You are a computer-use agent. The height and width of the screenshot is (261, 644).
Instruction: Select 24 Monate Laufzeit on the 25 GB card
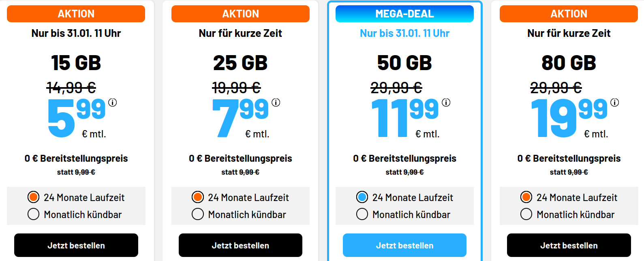(198, 197)
